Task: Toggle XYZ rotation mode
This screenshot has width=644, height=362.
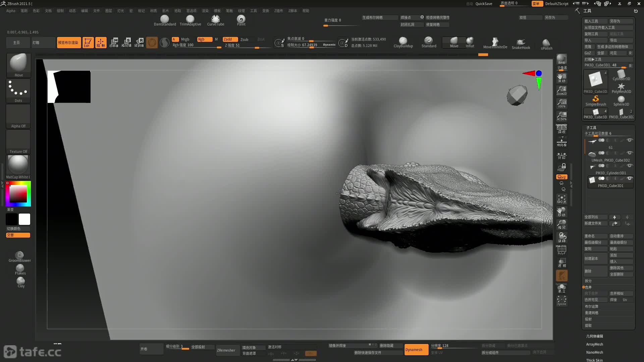Action: point(561,177)
